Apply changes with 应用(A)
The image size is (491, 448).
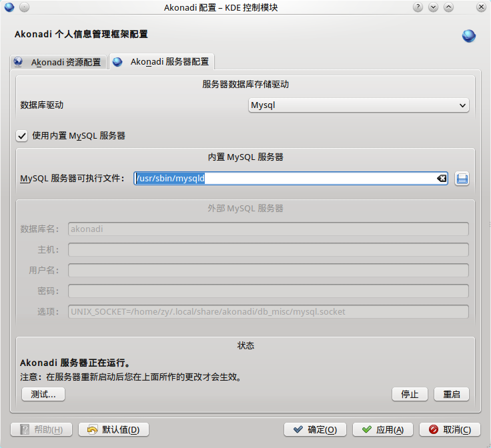coord(383,429)
